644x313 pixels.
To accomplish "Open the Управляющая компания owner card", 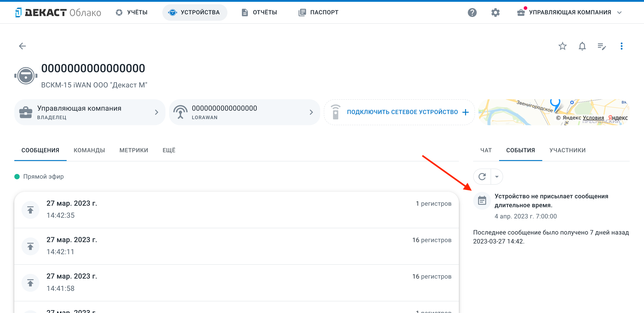I will [90, 112].
